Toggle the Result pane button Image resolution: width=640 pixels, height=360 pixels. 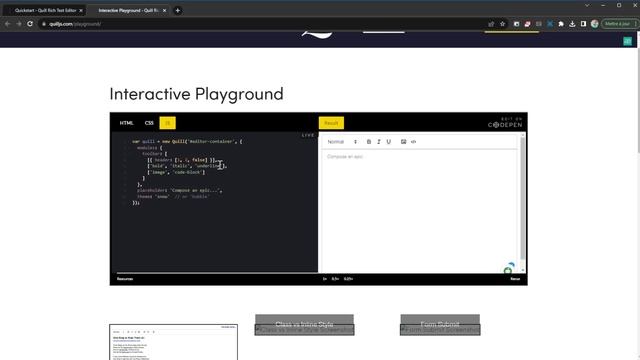[x=331, y=123]
